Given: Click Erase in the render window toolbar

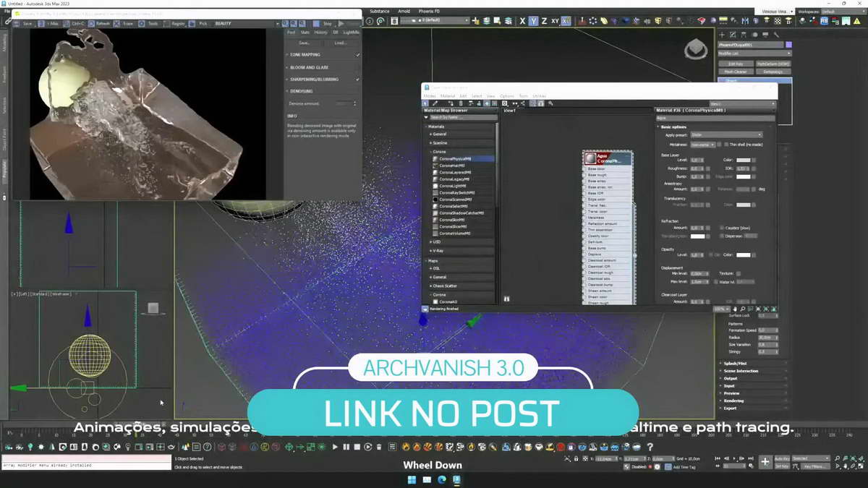Looking at the screenshot, I should [124, 23].
